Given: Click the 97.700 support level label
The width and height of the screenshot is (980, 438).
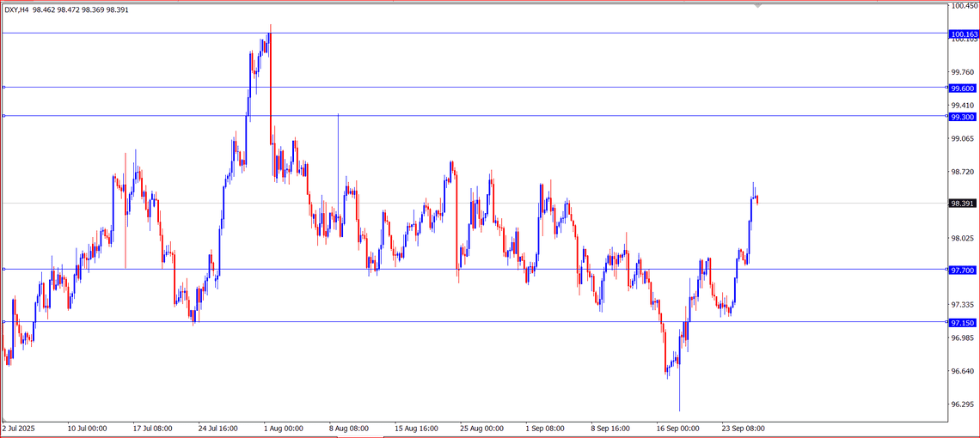Looking at the screenshot, I should point(963,270).
